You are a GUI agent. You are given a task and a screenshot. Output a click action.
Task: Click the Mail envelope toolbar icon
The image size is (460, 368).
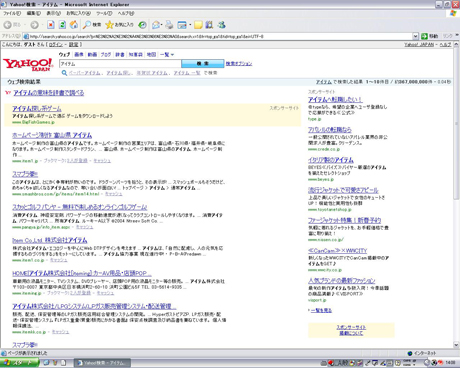[156, 25]
